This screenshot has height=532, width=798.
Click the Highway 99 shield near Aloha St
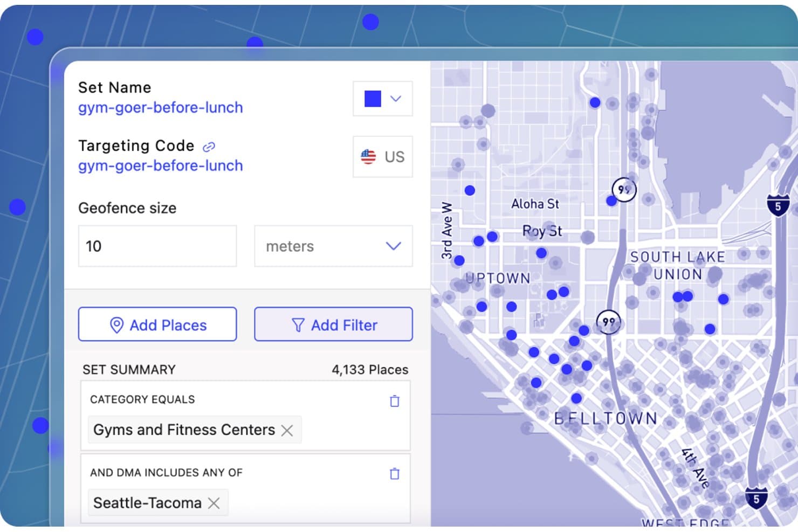point(624,190)
